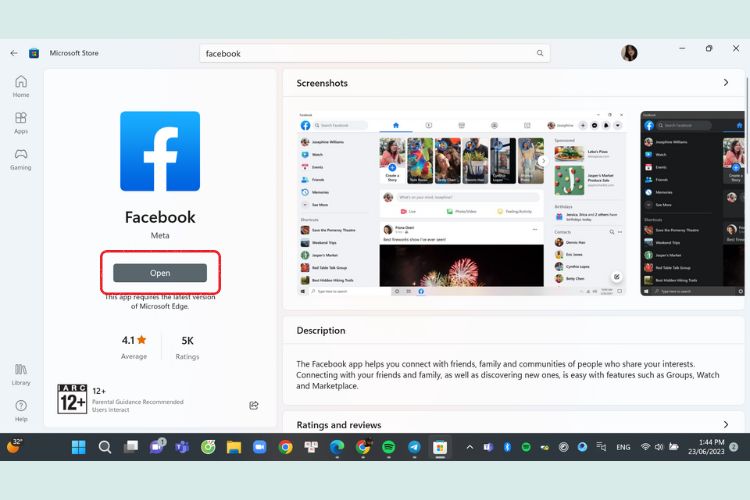Click the Open button for Facebook
The width and height of the screenshot is (750, 500).
[x=160, y=273]
